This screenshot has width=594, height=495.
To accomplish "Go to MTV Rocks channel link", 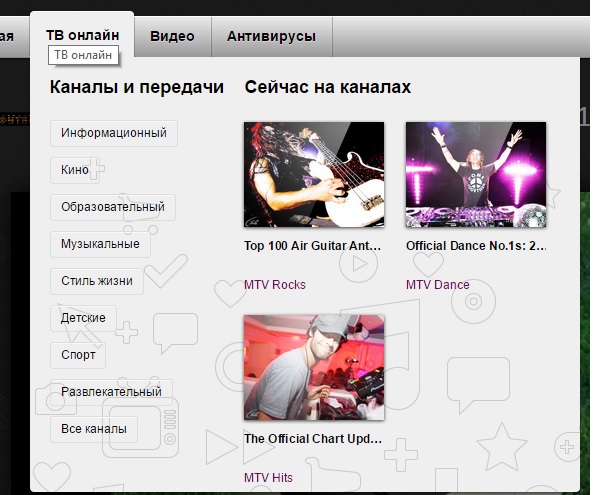I will (x=275, y=284).
